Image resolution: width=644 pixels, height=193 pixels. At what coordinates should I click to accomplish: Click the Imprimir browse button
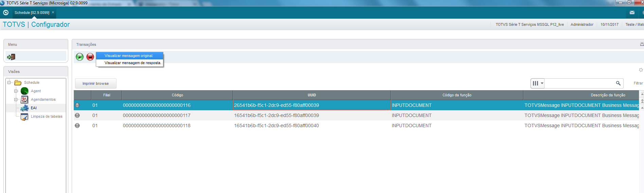pos(95,83)
